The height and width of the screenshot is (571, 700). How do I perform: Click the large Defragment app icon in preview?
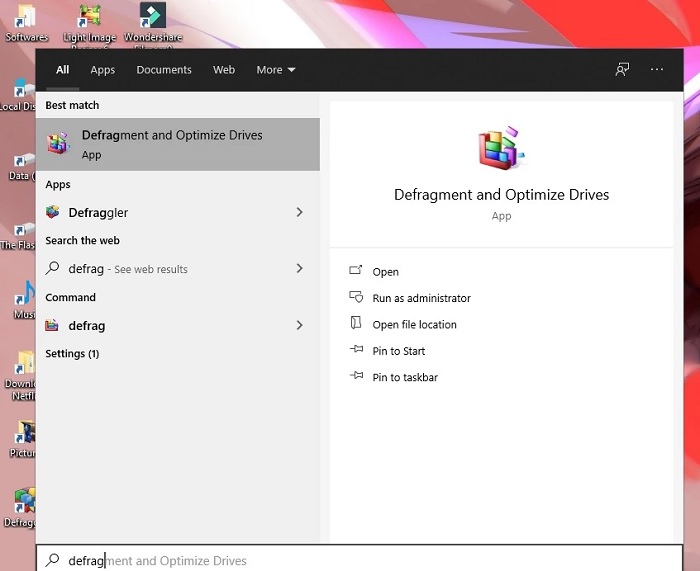click(501, 148)
